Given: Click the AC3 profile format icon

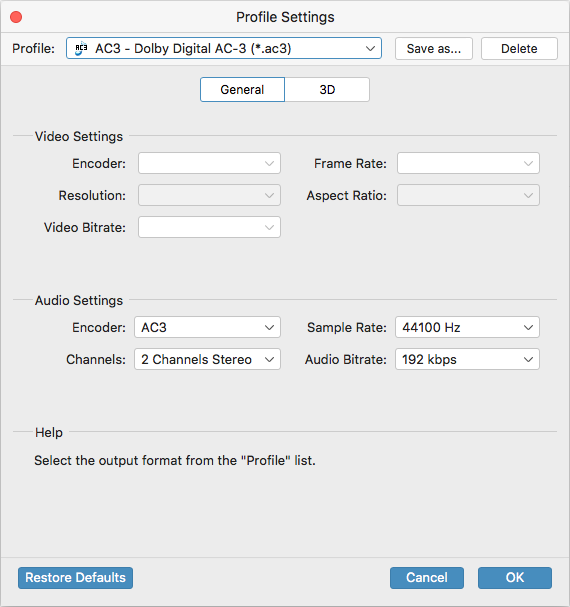Looking at the screenshot, I should click(81, 48).
